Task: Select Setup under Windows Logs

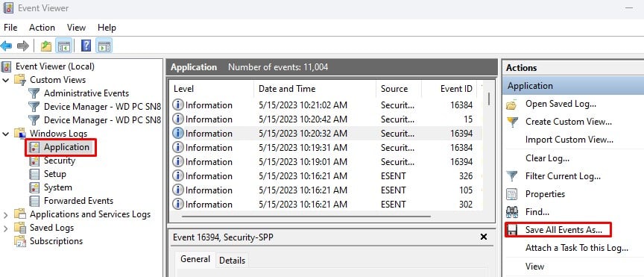Action: [x=55, y=175]
